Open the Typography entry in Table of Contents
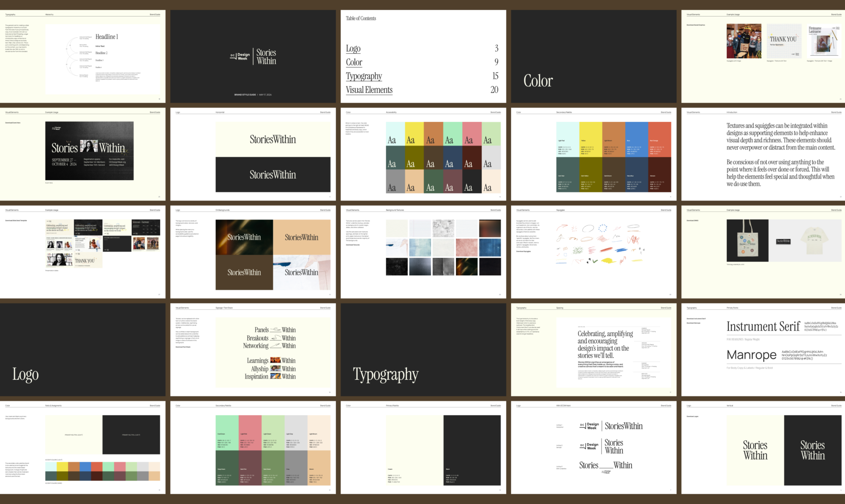This screenshot has height=504, width=845. 364,76
